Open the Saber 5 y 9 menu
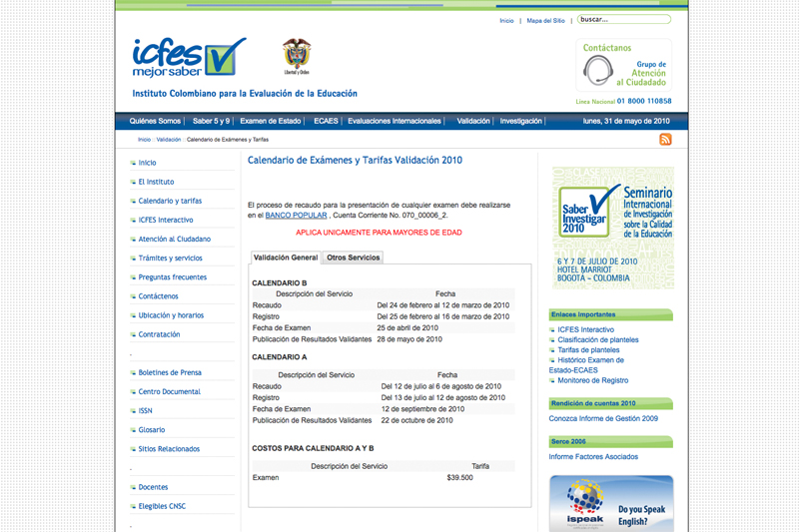This screenshot has width=799, height=532. tap(211, 121)
